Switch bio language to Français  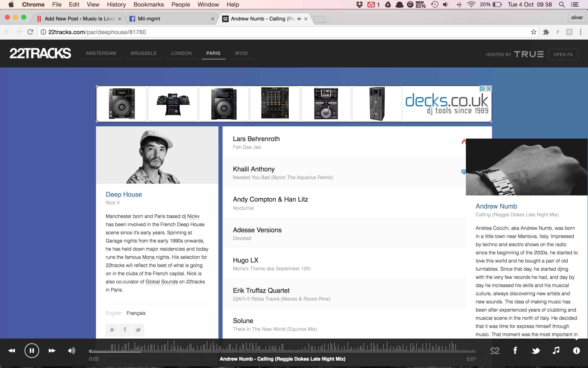tap(136, 313)
